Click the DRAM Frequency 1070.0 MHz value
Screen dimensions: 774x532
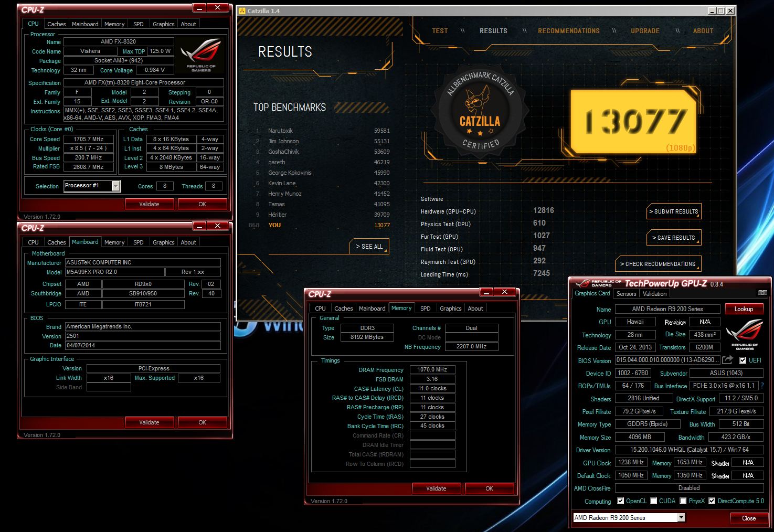[432, 370]
